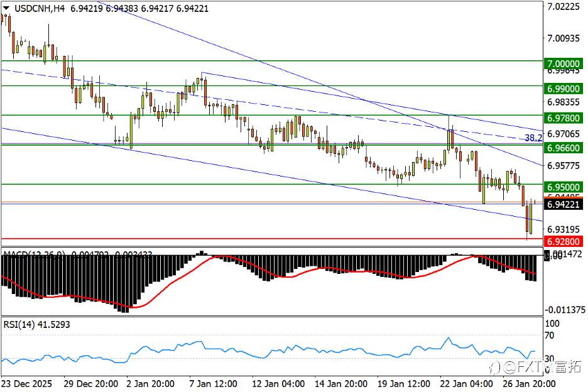Click the 12 Jan 04:00 time label
Screen dimensions: 588x392
(278, 384)
